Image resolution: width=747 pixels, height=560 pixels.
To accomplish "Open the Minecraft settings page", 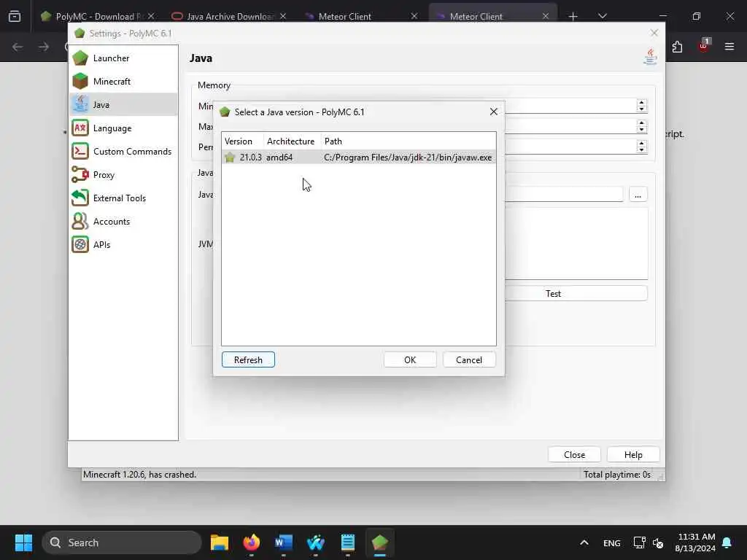I will [x=123, y=82].
